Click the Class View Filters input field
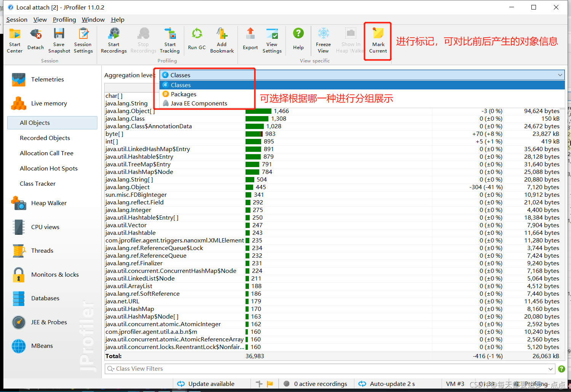The height and width of the screenshot is (392, 571). [x=329, y=369]
